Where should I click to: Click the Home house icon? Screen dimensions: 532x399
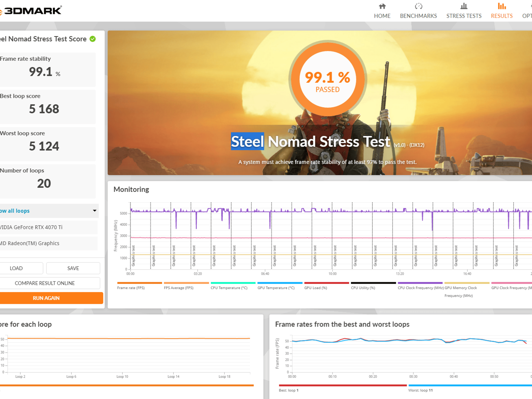[x=382, y=6]
